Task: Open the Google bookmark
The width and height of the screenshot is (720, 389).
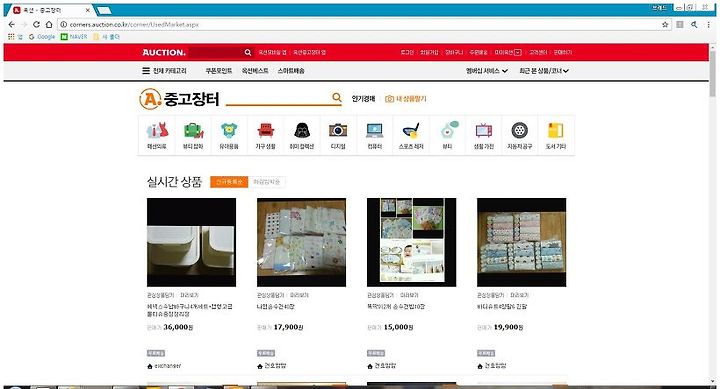Action: (x=42, y=36)
